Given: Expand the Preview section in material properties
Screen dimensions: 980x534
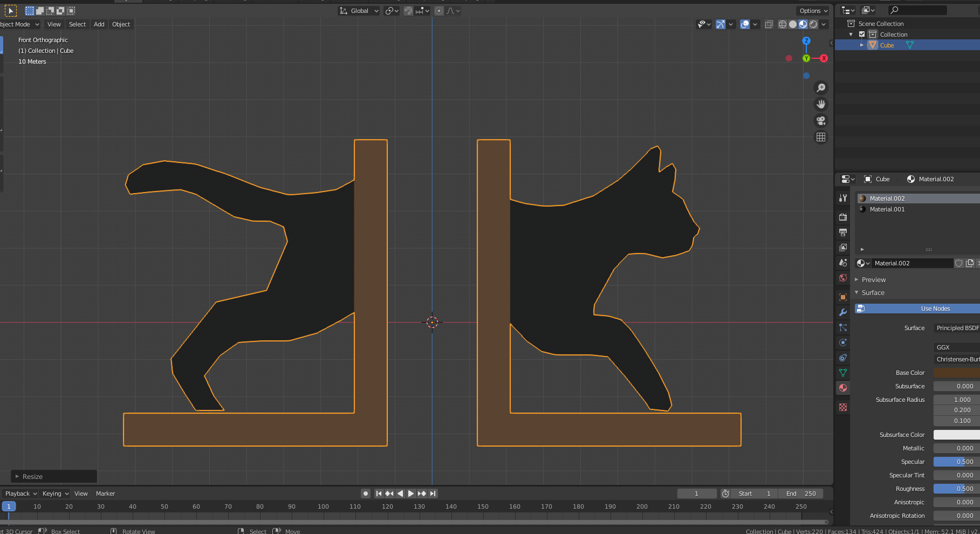Looking at the screenshot, I should coord(871,279).
